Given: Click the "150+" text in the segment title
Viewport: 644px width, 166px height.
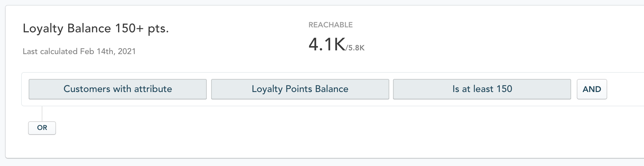Looking at the screenshot, I should (x=129, y=29).
